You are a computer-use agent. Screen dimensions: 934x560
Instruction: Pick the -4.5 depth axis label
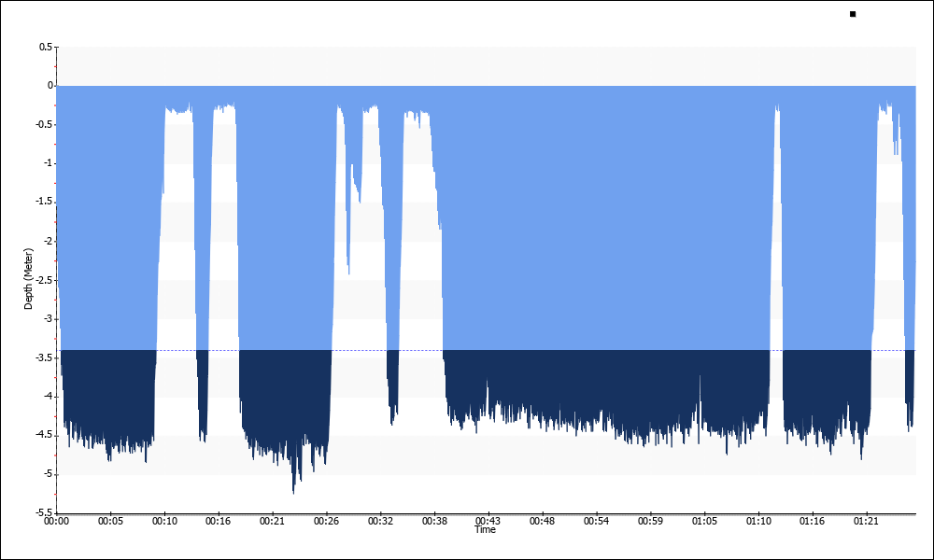(x=45, y=436)
